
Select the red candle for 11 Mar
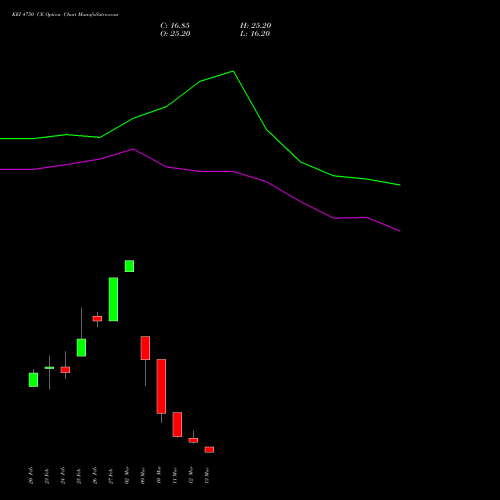point(177,424)
